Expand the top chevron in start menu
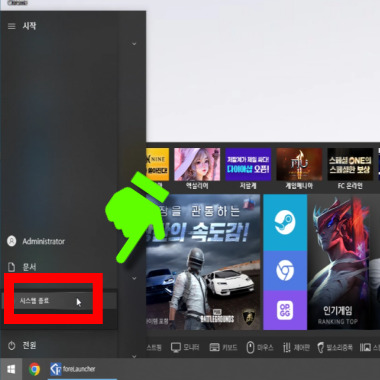 (x=134, y=44)
